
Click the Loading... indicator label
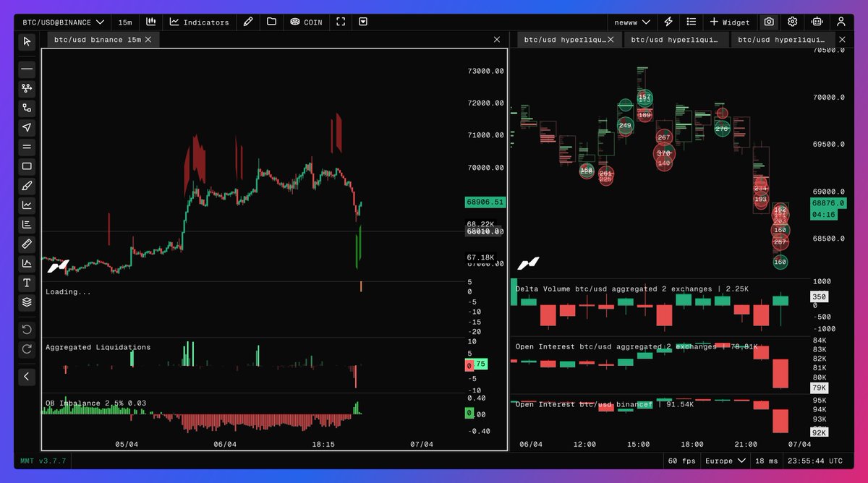tap(68, 291)
